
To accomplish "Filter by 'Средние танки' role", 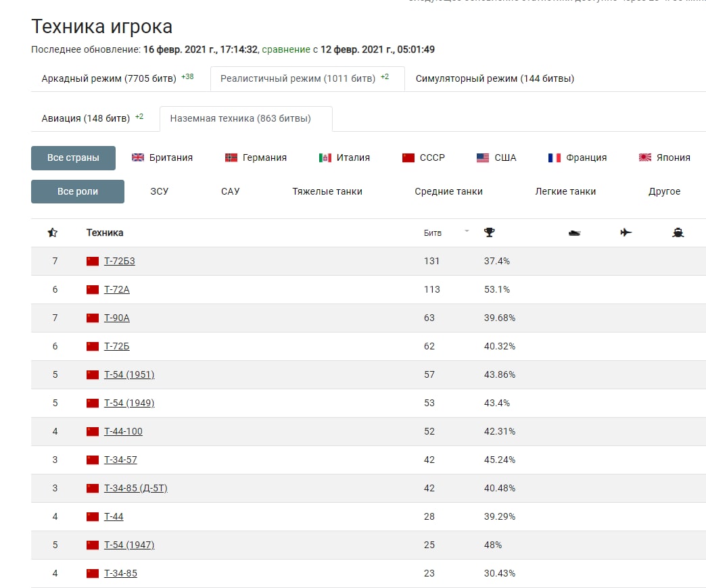I will tap(449, 191).
